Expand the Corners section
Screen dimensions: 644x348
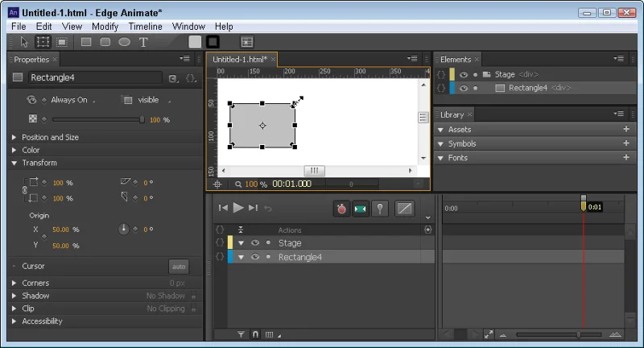[x=14, y=283]
